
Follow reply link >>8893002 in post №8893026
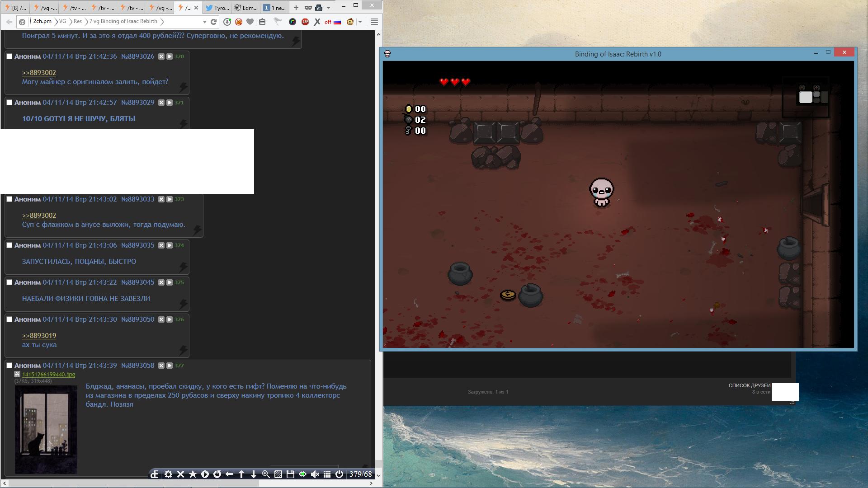coord(39,73)
